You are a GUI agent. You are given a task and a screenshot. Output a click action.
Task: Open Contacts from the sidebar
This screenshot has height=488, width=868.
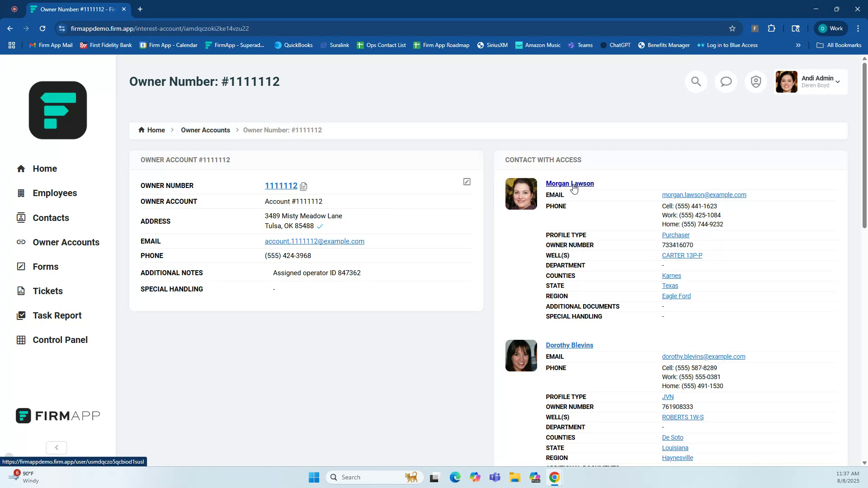pyautogui.click(x=50, y=218)
